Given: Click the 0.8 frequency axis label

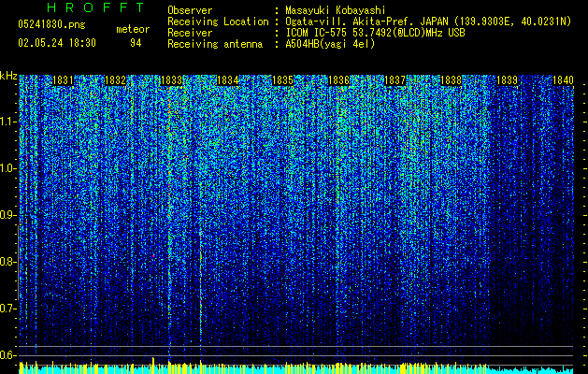Looking at the screenshot, I should (8, 262).
